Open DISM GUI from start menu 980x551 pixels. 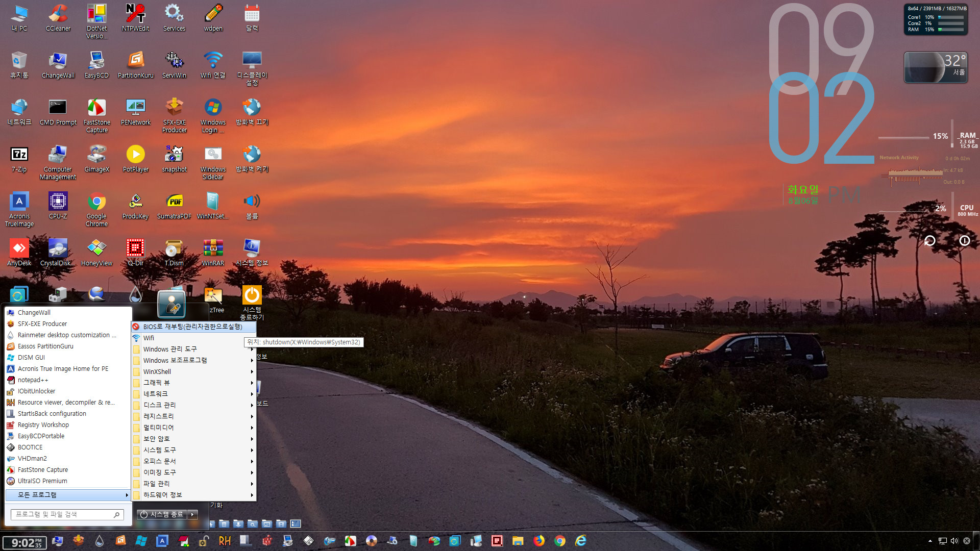click(x=68, y=358)
